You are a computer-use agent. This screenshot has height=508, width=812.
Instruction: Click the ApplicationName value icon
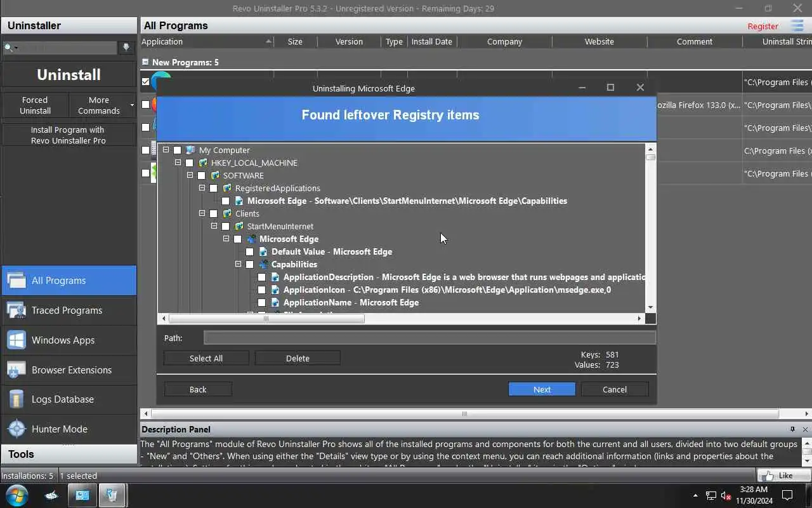click(x=275, y=303)
